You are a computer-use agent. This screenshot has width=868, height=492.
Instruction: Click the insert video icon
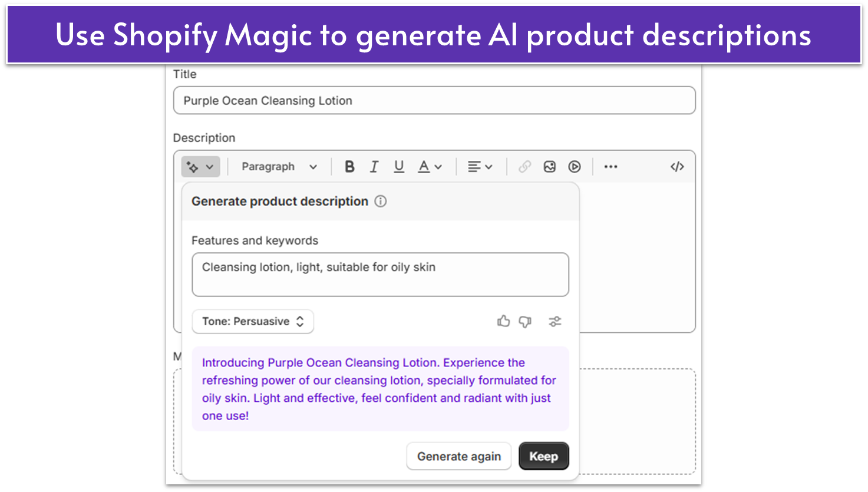click(575, 167)
